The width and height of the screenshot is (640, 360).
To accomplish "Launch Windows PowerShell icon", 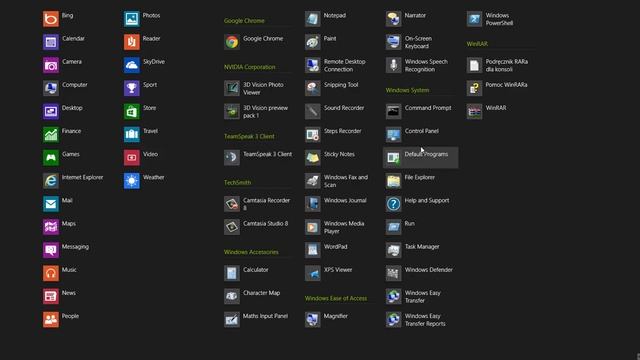I will 474,19.
